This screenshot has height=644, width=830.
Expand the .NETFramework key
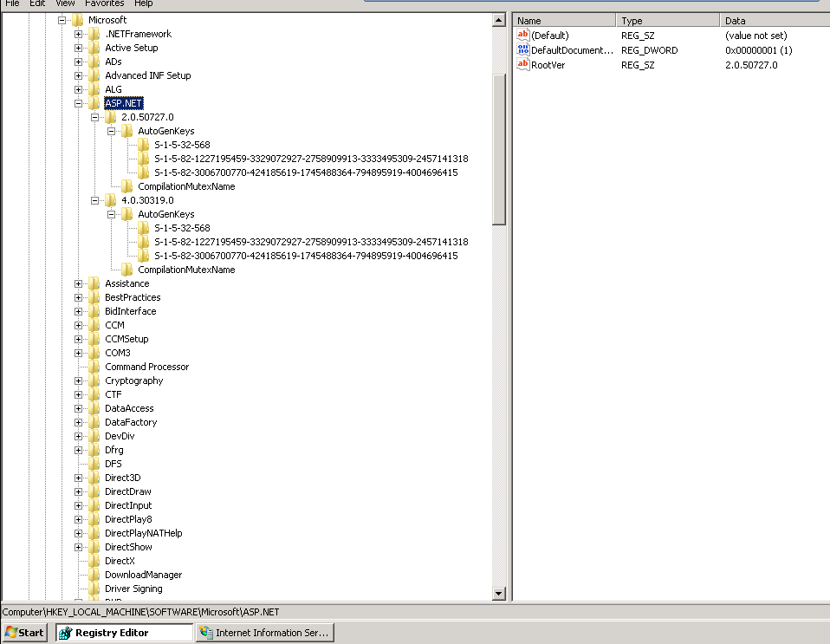click(x=78, y=34)
